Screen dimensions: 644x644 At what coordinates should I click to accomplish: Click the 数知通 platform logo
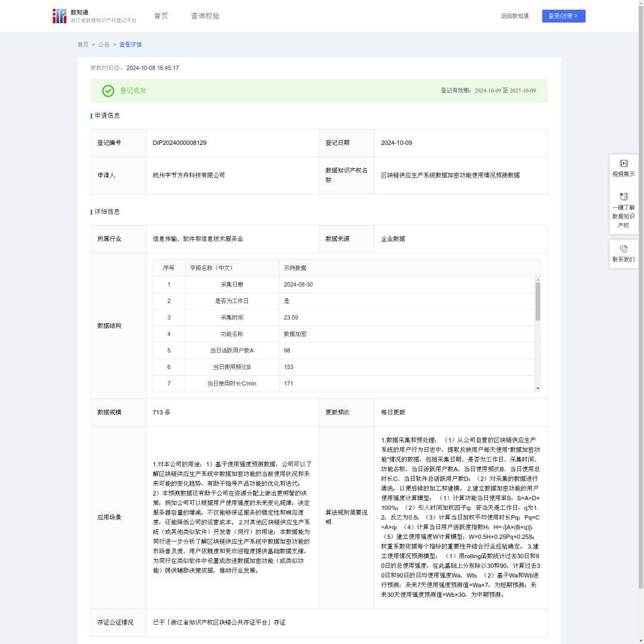click(94, 16)
